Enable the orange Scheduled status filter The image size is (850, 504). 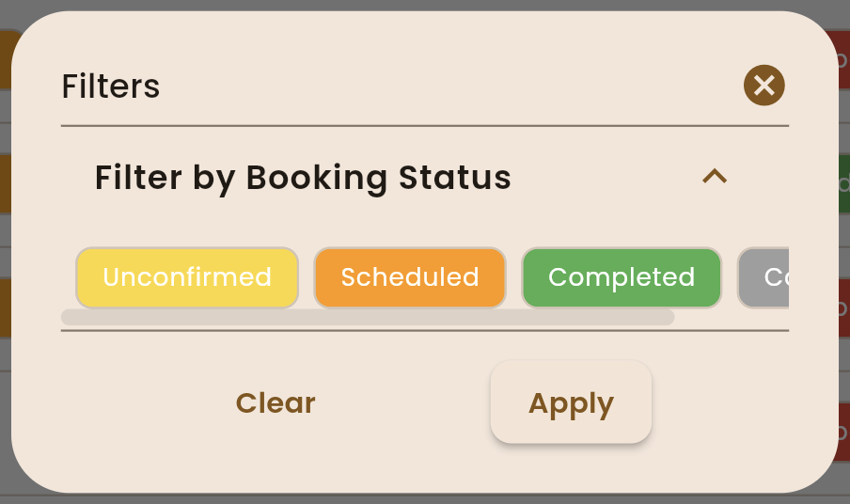[x=410, y=277]
